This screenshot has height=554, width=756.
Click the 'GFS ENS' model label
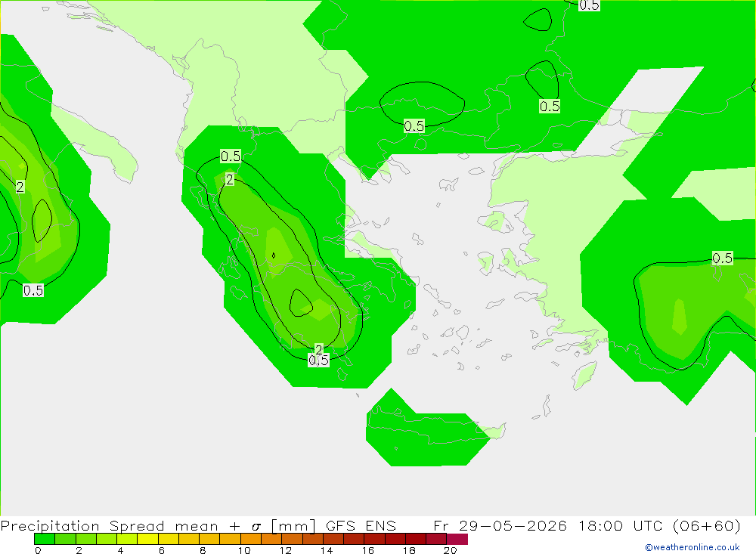tap(361, 525)
